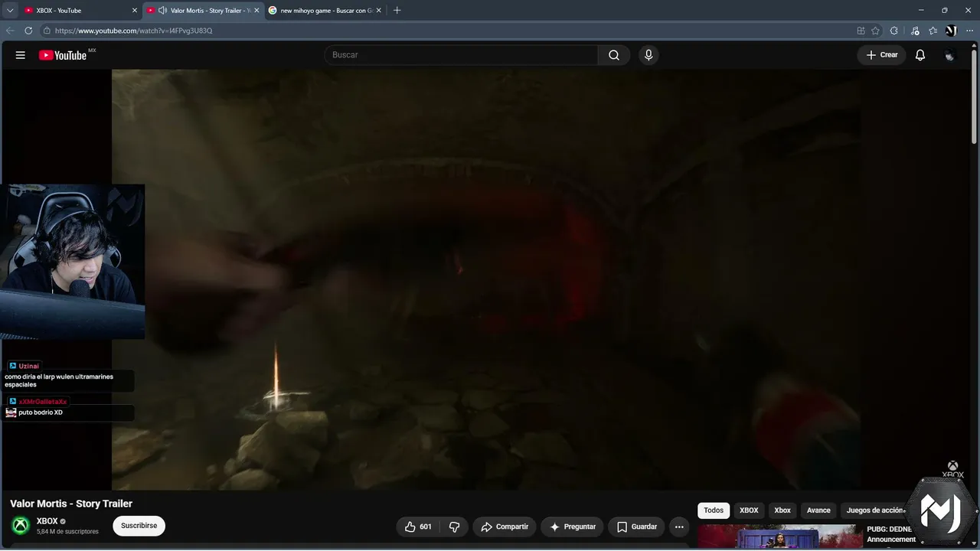This screenshot has height=551, width=980.
Task: Open browser settings and more menu
Action: (x=969, y=31)
